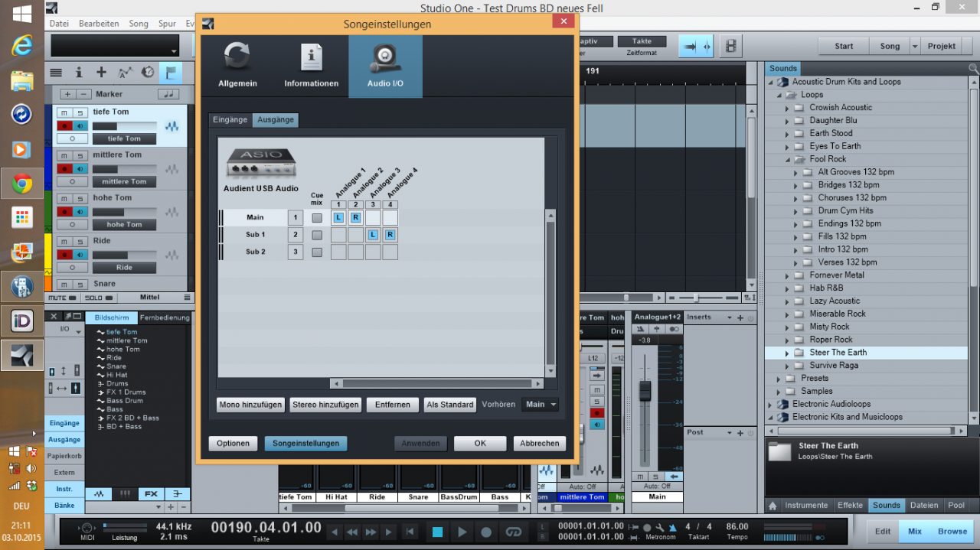The width and height of the screenshot is (980, 550).
Task: Open the Allgemein settings page
Action: (x=237, y=66)
